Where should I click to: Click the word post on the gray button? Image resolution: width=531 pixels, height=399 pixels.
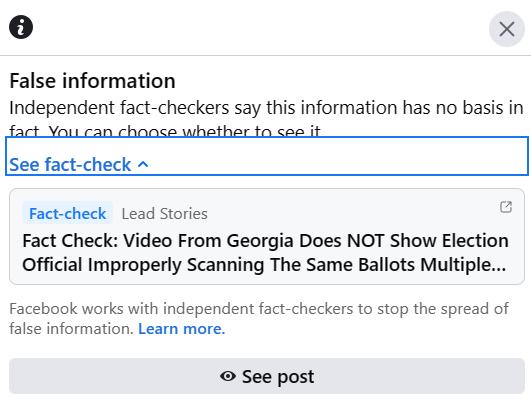296,377
